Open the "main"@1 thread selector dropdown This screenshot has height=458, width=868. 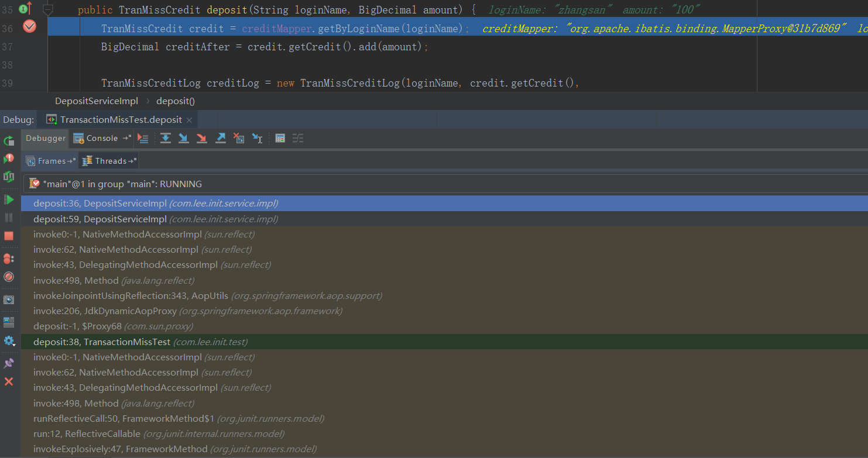click(x=445, y=184)
